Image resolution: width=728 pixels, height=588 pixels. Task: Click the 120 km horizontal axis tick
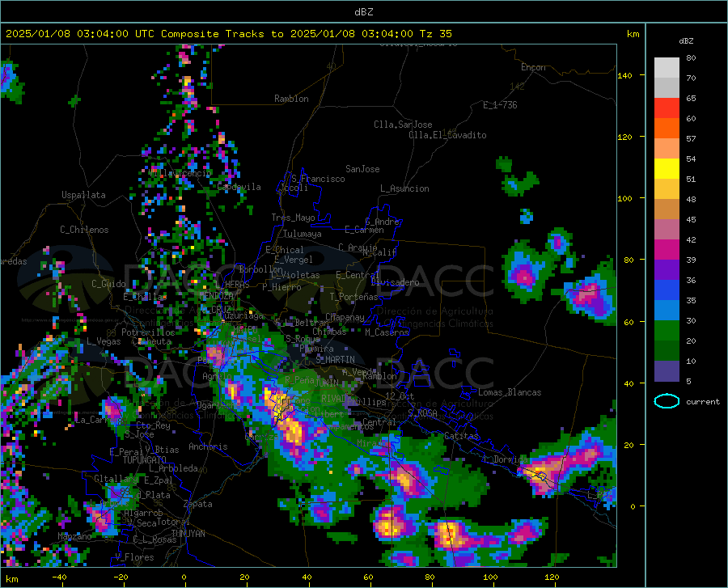click(x=552, y=577)
